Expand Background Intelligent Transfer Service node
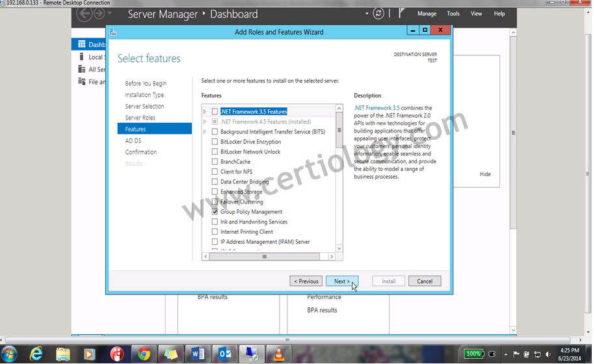 205,131
